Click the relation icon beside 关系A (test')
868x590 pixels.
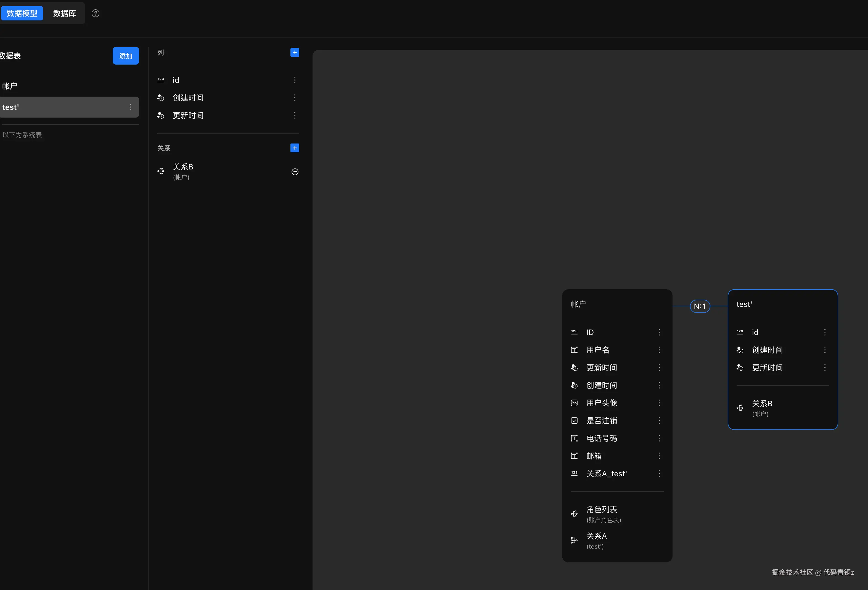(x=574, y=540)
